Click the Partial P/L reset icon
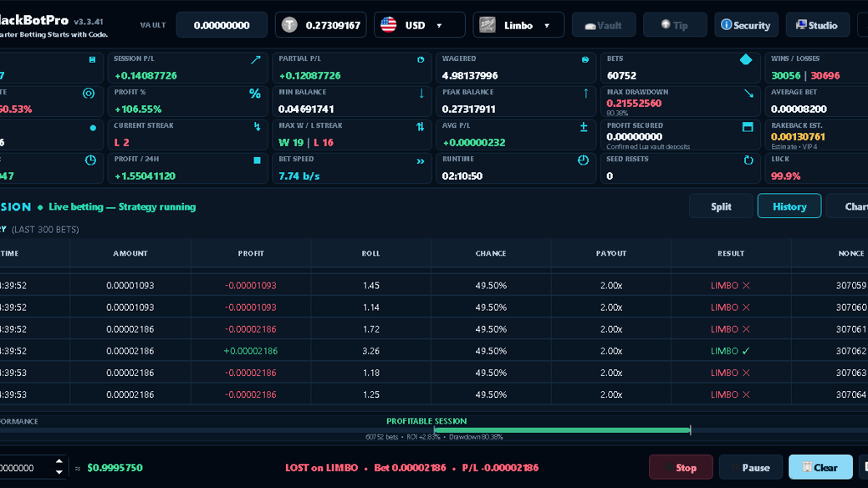Viewport: 868px width, 488px height. point(421,60)
